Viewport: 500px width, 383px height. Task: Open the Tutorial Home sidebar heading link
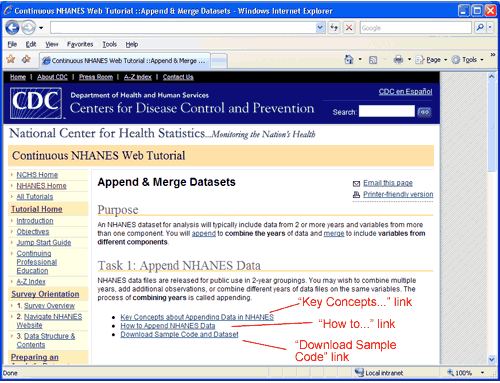click(37, 209)
